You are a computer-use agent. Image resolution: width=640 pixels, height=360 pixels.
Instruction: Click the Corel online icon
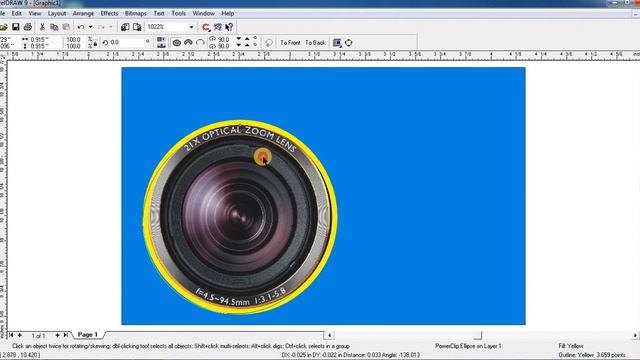coord(218,27)
